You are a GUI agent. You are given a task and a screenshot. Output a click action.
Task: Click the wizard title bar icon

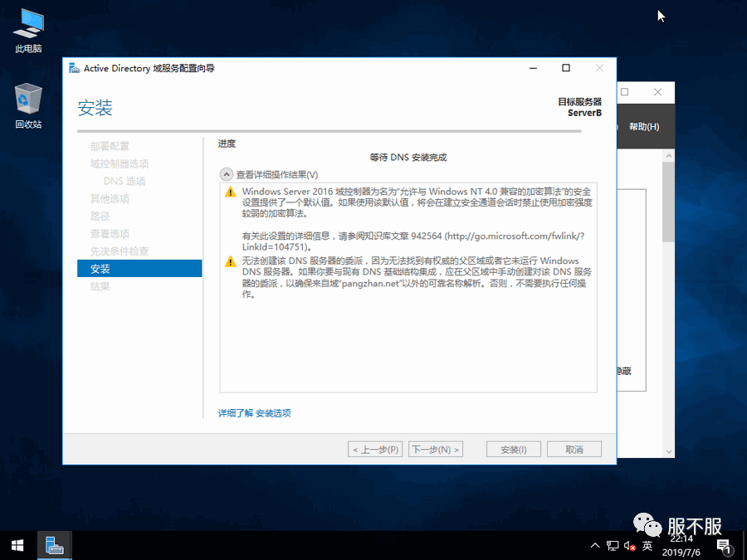pyautogui.click(x=75, y=68)
